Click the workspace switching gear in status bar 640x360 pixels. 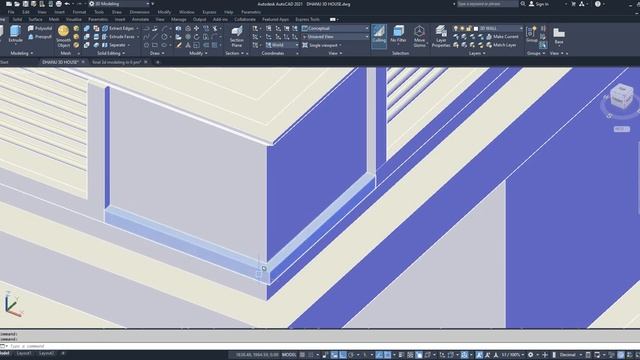point(531,355)
